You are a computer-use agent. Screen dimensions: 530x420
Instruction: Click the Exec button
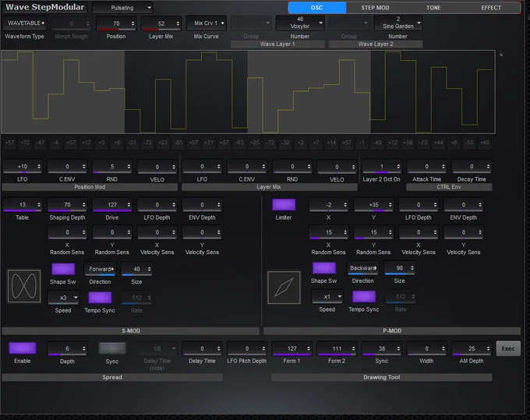pos(508,348)
